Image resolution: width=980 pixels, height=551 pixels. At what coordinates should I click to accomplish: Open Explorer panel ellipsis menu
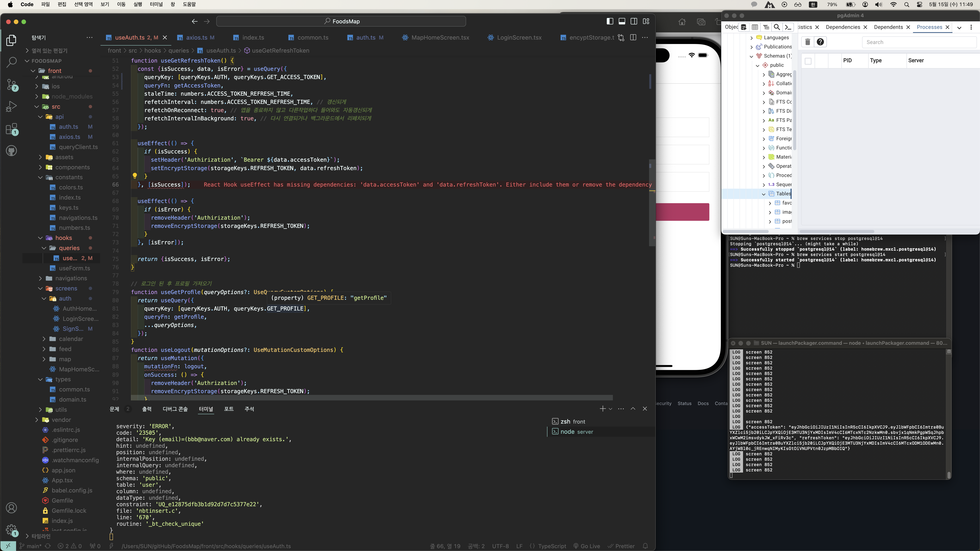(x=89, y=38)
